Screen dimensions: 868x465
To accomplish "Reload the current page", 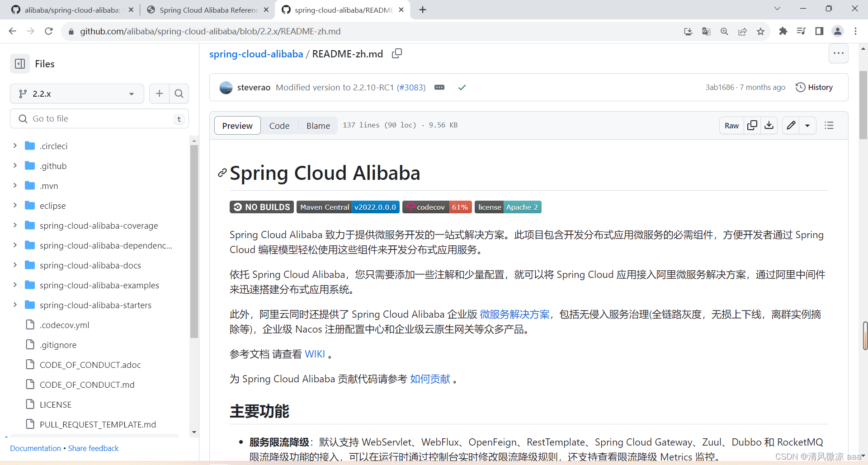I will (49, 31).
